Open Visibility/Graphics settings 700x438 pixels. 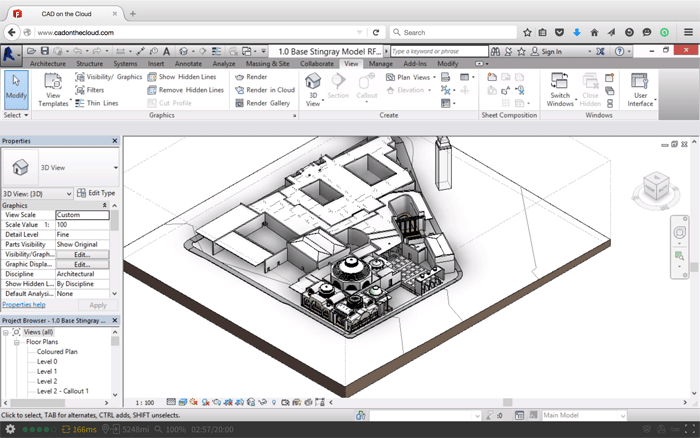pos(108,77)
